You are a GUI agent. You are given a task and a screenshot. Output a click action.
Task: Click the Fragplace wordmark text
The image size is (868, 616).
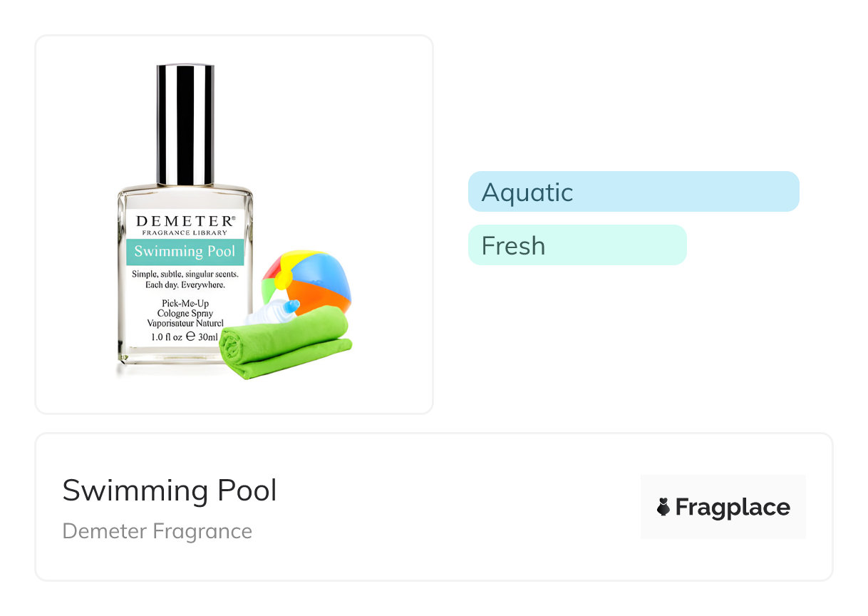[732, 508]
